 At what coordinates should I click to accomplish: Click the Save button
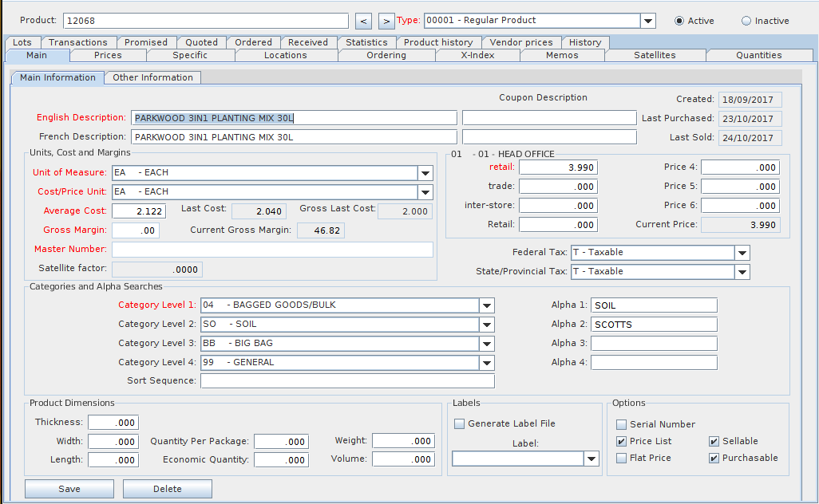(x=69, y=489)
